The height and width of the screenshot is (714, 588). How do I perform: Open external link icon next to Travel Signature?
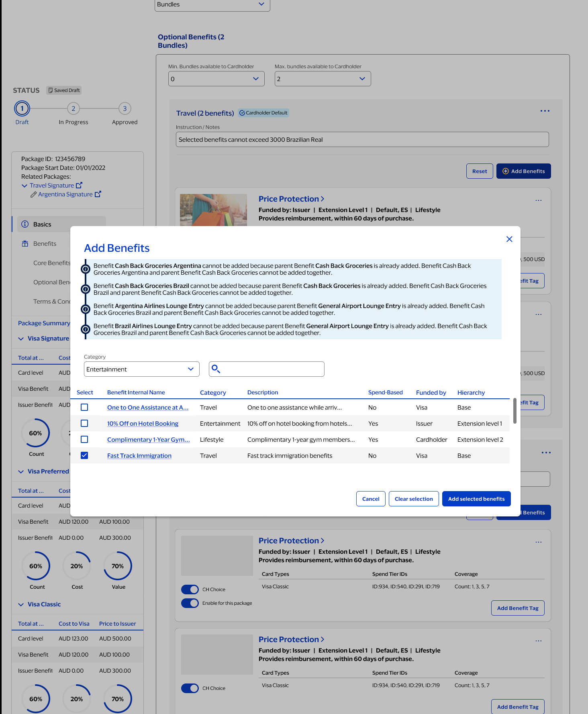79,185
